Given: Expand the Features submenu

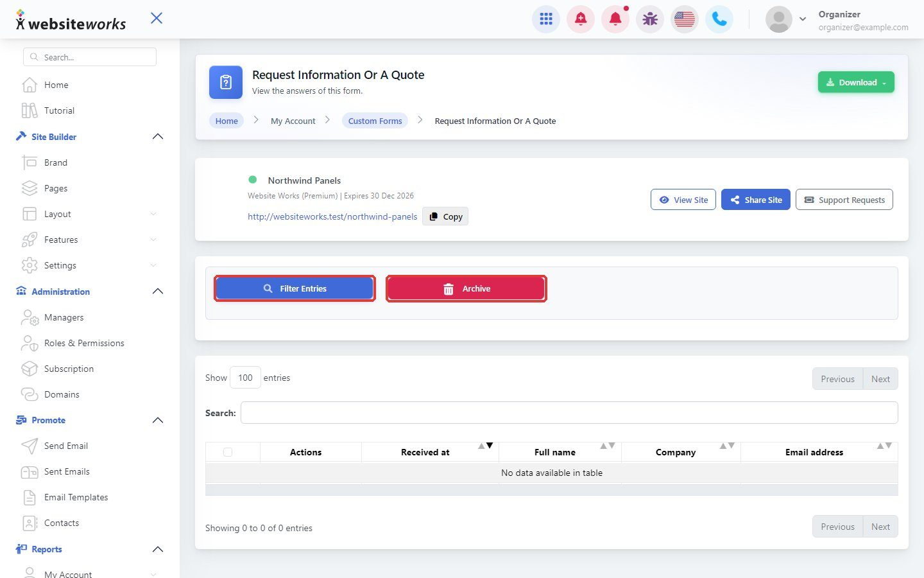Looking at the screenshot, I should click(153, 240).
